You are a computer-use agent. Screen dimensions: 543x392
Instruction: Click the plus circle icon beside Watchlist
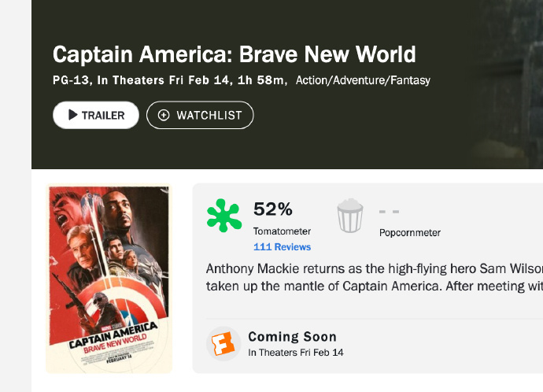[164, 115]
